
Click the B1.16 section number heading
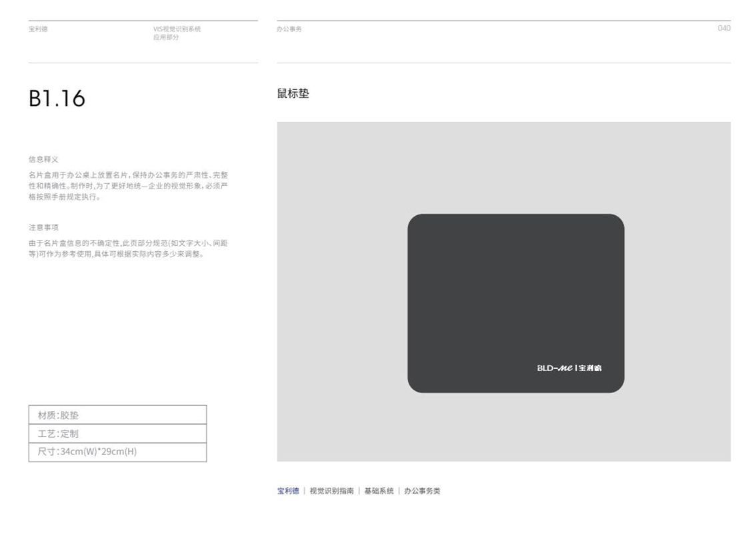[57, 99]
